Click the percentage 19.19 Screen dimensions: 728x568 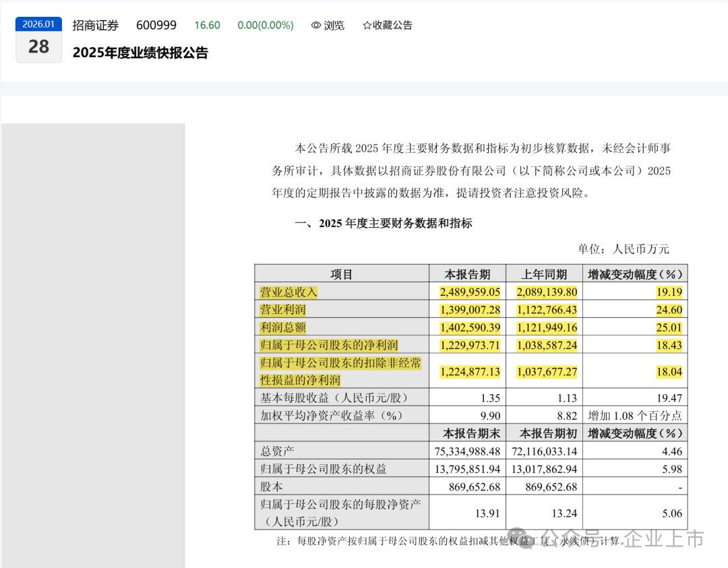(x=669, y=292)
